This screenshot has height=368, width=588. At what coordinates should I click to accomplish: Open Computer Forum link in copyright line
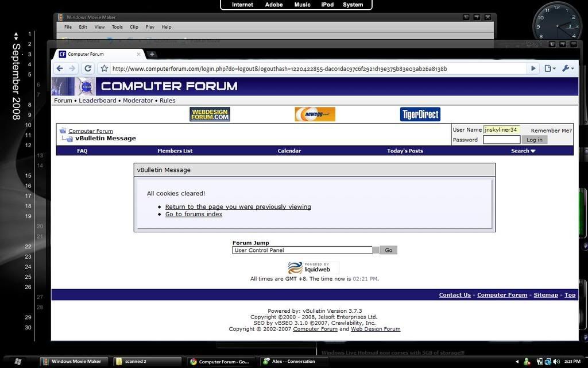point(315,329)
